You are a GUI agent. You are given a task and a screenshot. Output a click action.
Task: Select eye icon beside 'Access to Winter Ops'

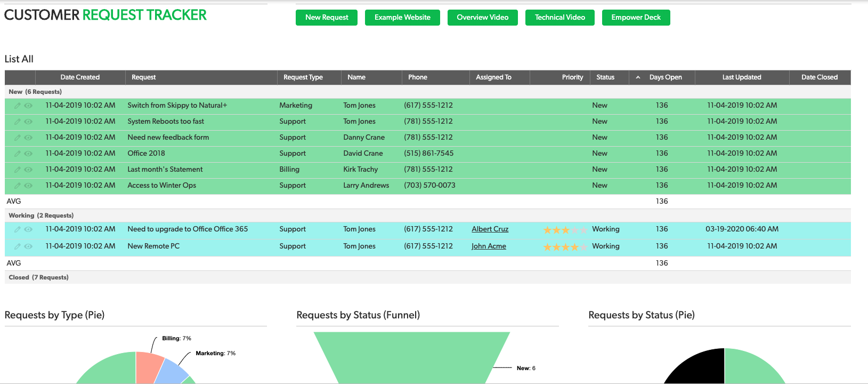[x=28, y=186]
